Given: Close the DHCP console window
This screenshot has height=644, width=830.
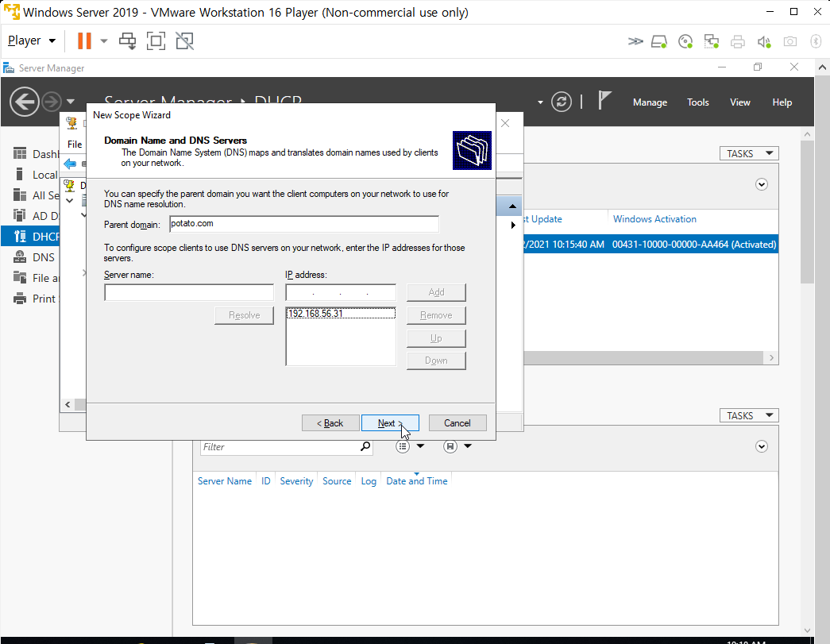Looking at the screenshot, I should point(505,123).
